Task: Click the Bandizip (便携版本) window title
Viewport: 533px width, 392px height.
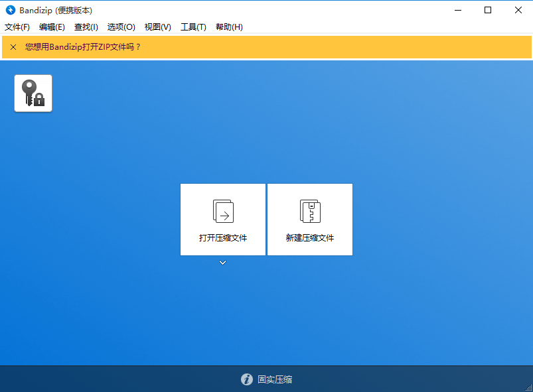Action: [x=56, y=10]
